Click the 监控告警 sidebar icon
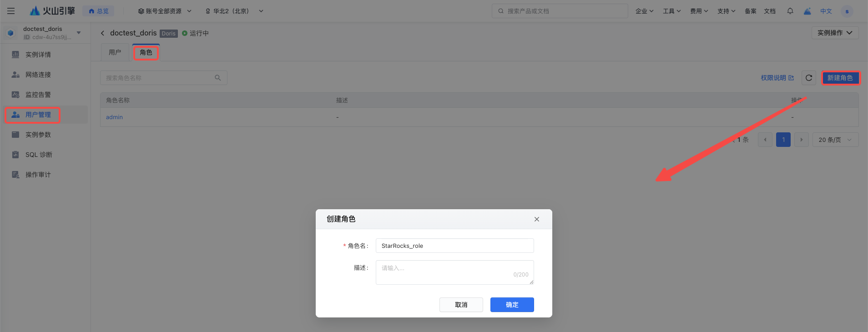 pyautogui.click(x=15, y=95)
